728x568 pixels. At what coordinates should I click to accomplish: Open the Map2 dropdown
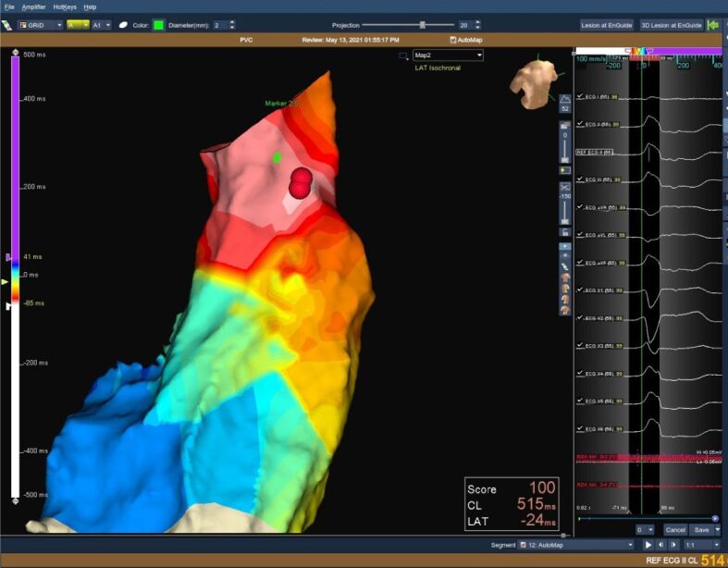click(x=448, y=56)
